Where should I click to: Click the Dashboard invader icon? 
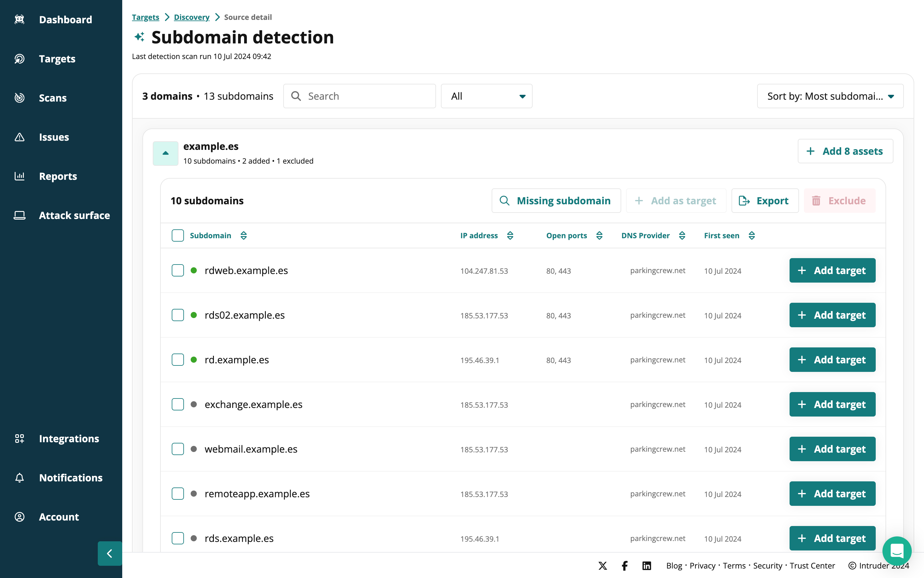click(20, 20)
